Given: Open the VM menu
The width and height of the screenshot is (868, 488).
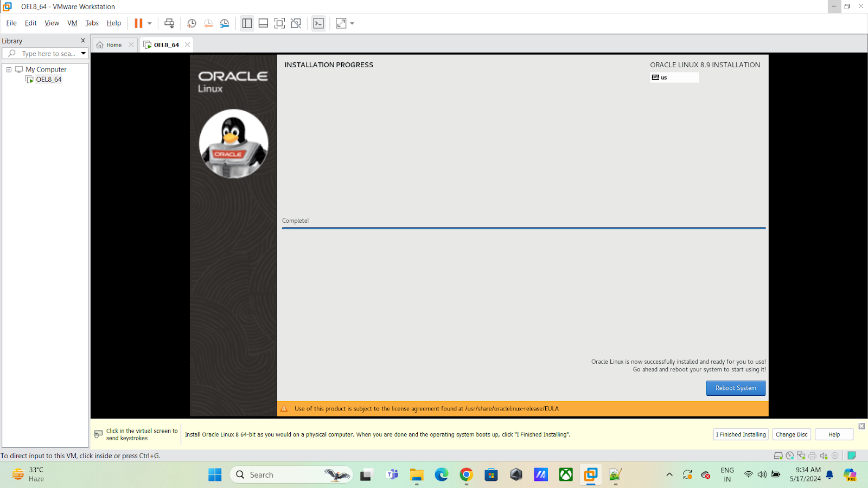Looking at the screenshot, I should coord(72,23).
